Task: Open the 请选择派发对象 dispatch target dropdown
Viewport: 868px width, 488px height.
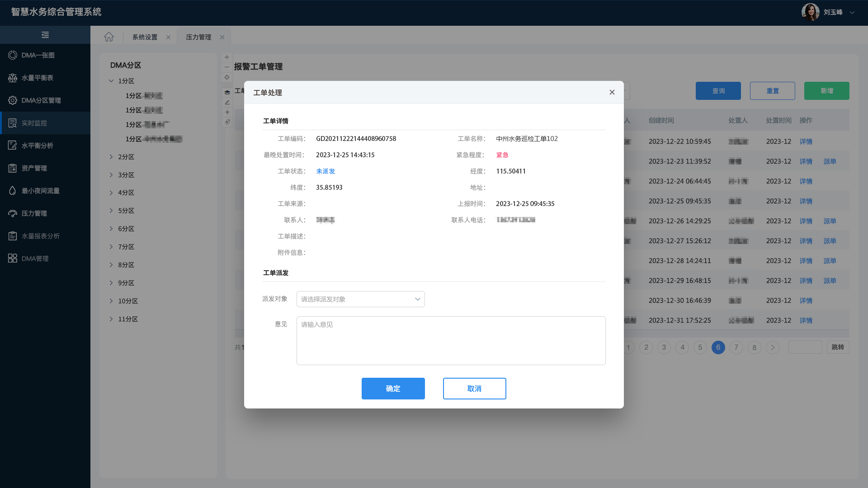Action: tap(360, 299)
